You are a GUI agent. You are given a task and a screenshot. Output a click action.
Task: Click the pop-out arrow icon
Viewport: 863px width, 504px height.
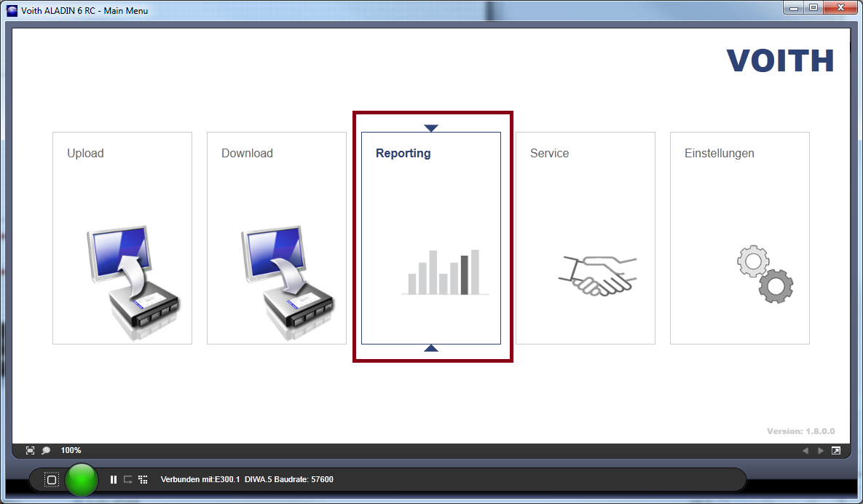[836, 451]
